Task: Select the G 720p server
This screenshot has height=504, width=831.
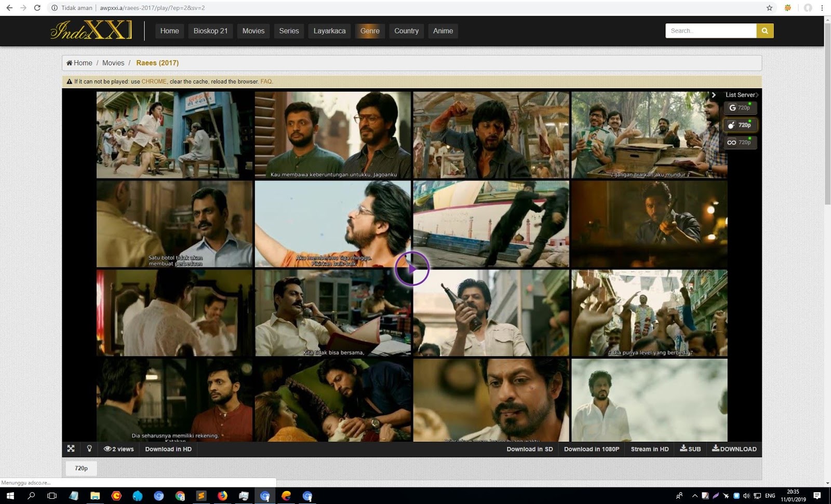Action: (740, 107)
